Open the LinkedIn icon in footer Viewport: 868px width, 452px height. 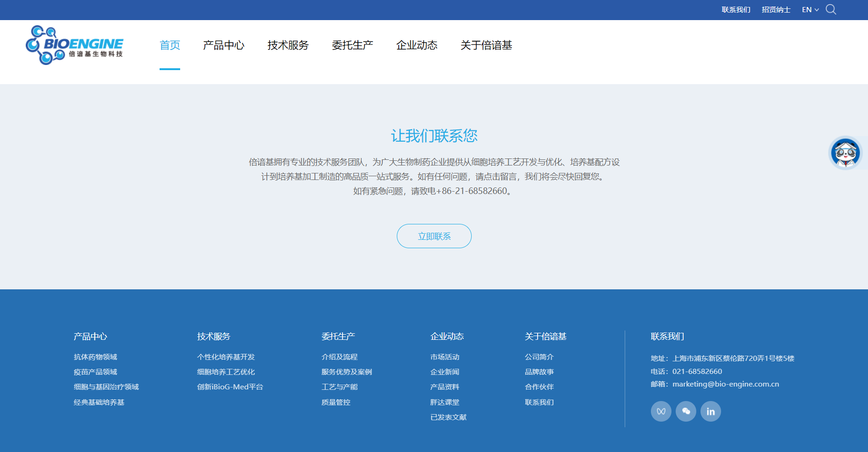pyautogui.click(x=710, y=411)
